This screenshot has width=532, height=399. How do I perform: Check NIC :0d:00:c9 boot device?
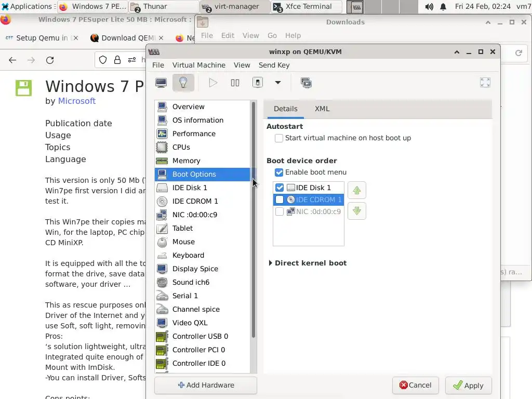coord(280,212)
